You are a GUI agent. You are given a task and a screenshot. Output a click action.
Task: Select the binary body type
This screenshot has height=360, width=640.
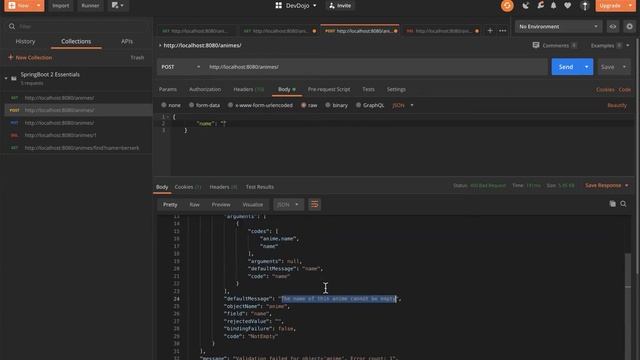point(328,105)
